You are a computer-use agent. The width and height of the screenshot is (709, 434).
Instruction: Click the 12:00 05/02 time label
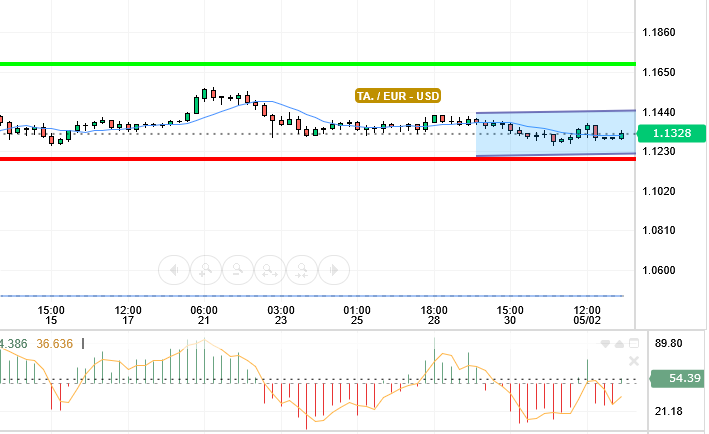587,316
